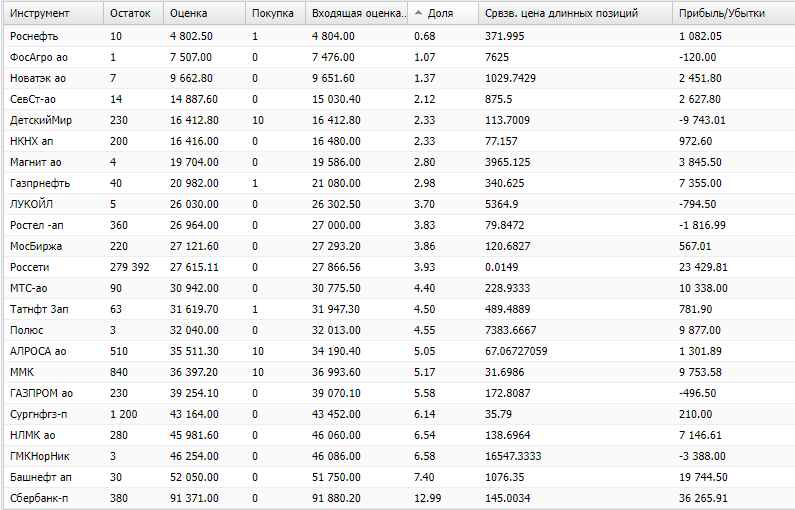
Task: Select the Сбербанк-п instrument
Action: click(39, 498)
